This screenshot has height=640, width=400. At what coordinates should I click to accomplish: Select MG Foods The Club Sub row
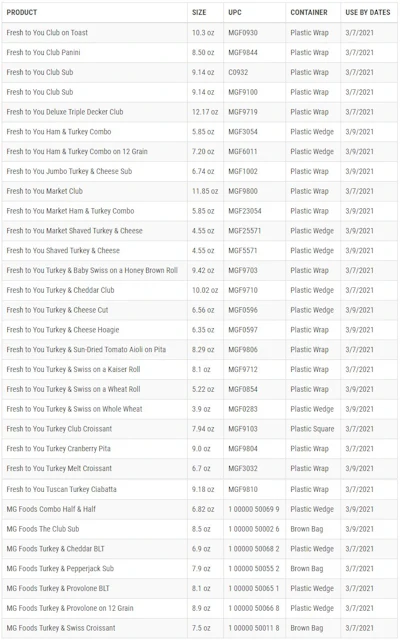coord(200,529)
